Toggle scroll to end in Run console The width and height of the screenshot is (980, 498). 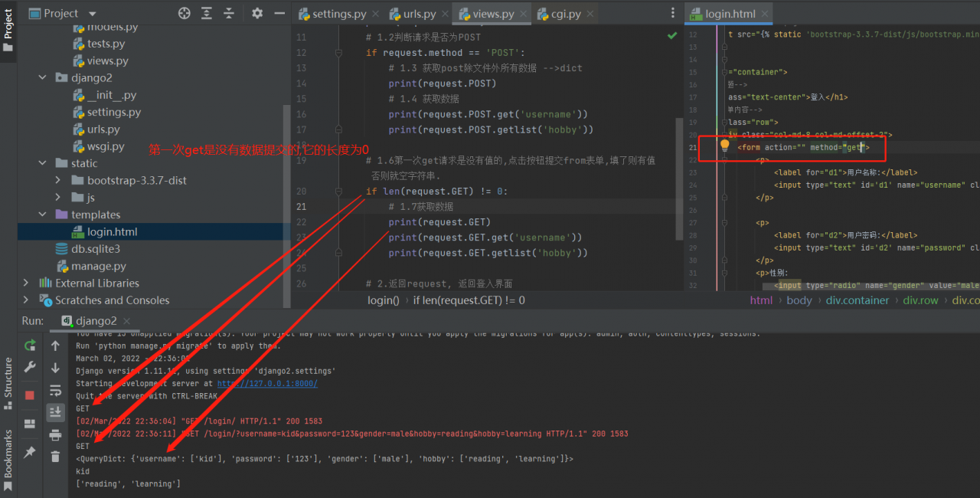tap(55, 412)
